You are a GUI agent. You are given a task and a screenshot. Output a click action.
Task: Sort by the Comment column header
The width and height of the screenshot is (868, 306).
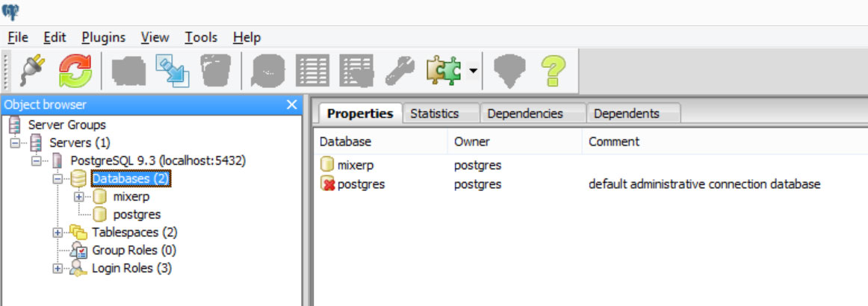pyautogui.click(x=725, y=142)
